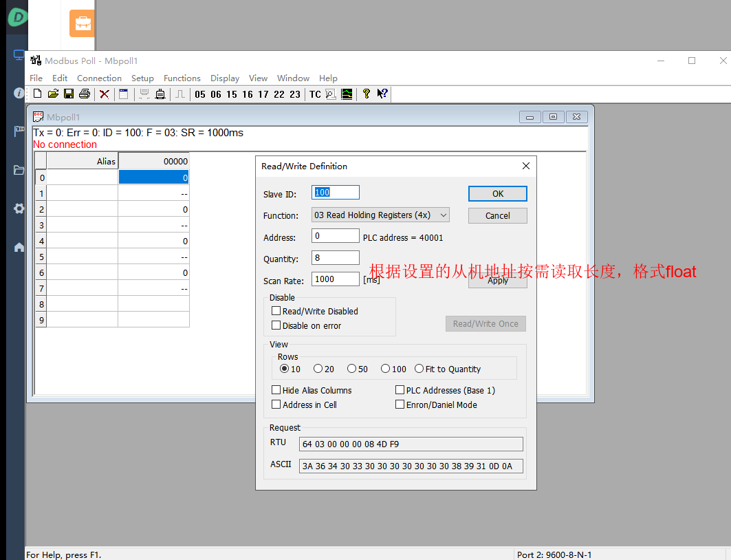
Task: Toggle the Disable on error checkbox
Action: point(276,325)
